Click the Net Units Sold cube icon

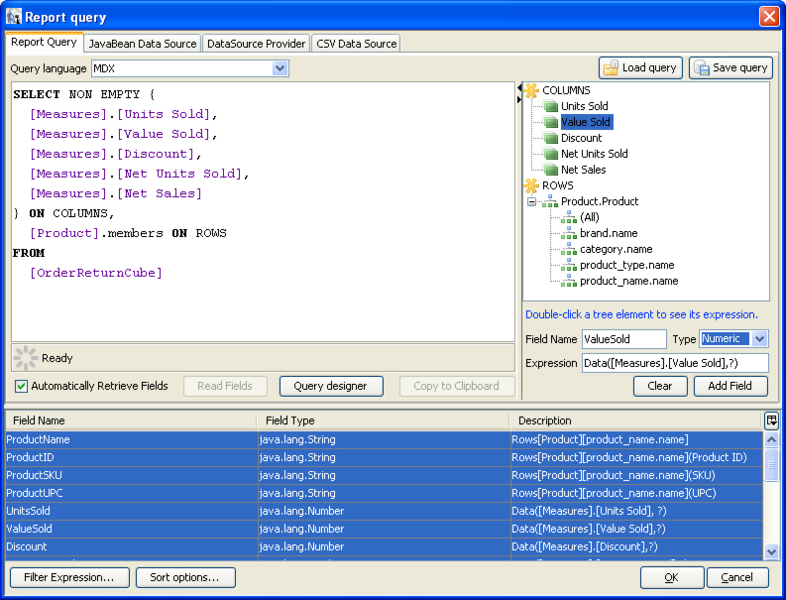click(551, 154)
